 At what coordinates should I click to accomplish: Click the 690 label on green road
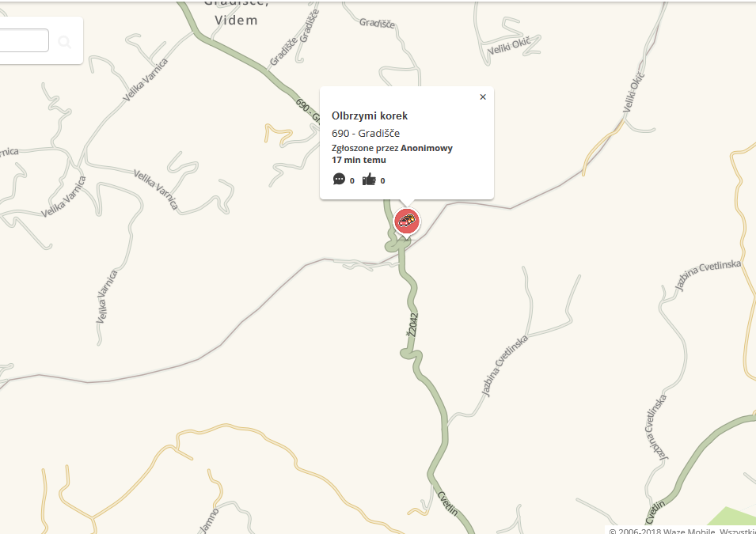point(302,106)
